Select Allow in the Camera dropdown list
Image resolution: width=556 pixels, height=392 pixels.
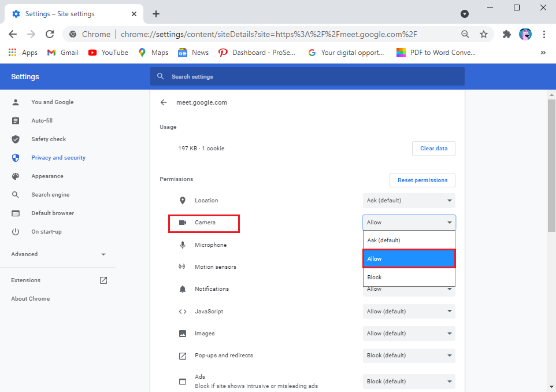pos(409,259)
